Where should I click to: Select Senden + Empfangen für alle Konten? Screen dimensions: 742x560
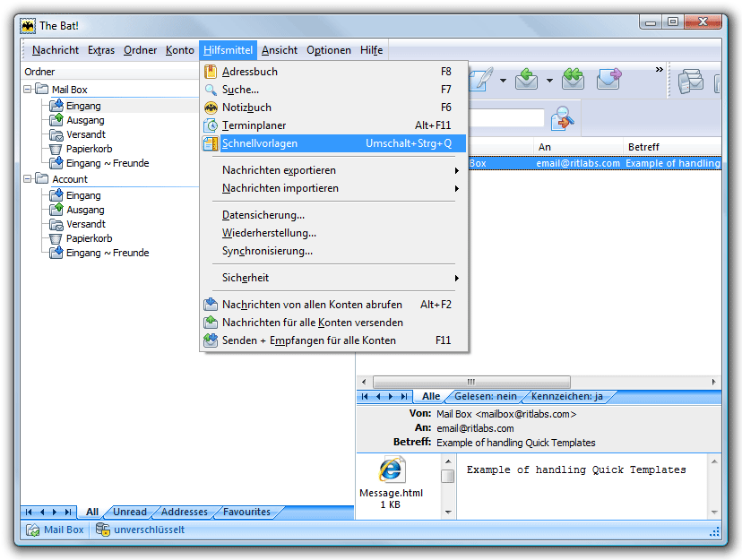click(334, 340)
